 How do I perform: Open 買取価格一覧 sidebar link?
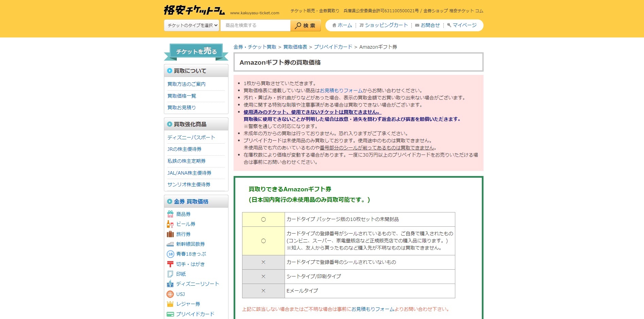[182, 96]
